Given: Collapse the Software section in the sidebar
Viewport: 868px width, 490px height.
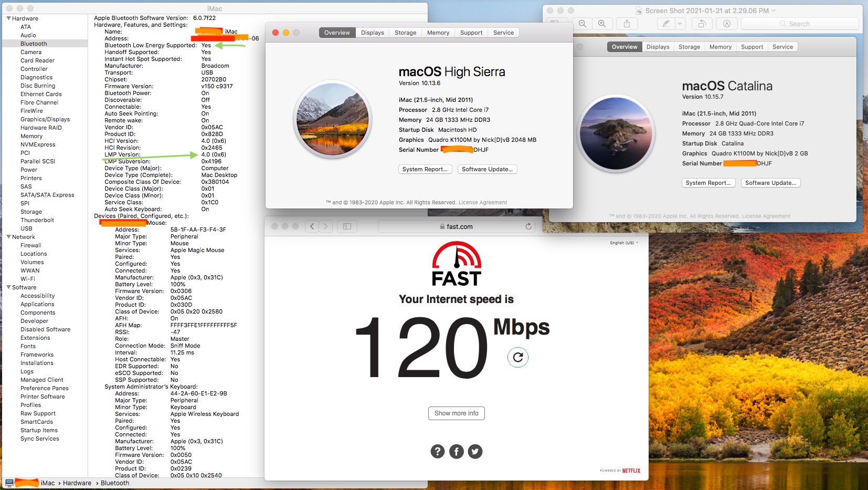Looking at the screenshot, I should (8, 287).
